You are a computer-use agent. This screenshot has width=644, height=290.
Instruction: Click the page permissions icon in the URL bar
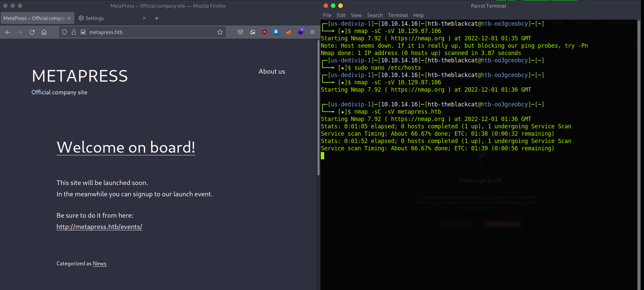(83, 32)
